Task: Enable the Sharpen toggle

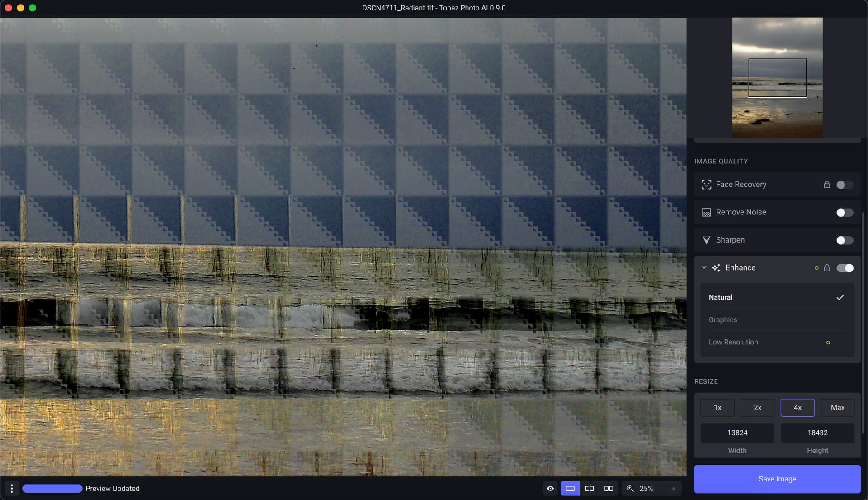Action: (x=844, y=240)
